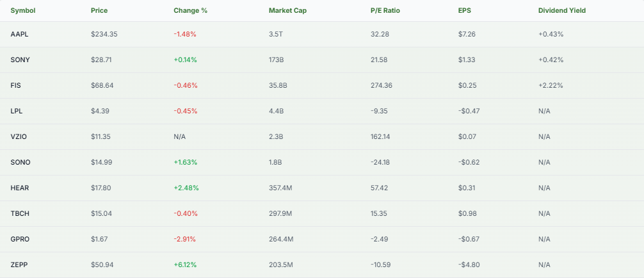Click the ZEPP ticker symbol
This screenshot has width=644, height=278.
pyautogui.click(x=20, y=265)
